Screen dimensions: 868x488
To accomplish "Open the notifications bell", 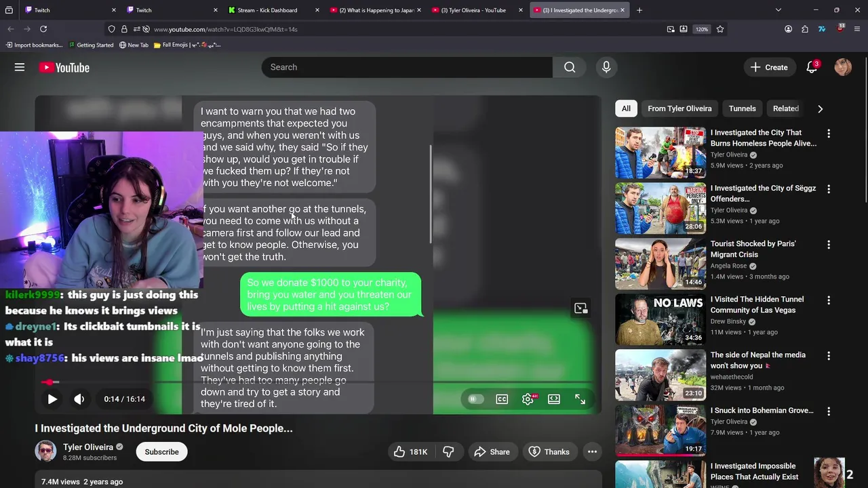I will [812, 67].
